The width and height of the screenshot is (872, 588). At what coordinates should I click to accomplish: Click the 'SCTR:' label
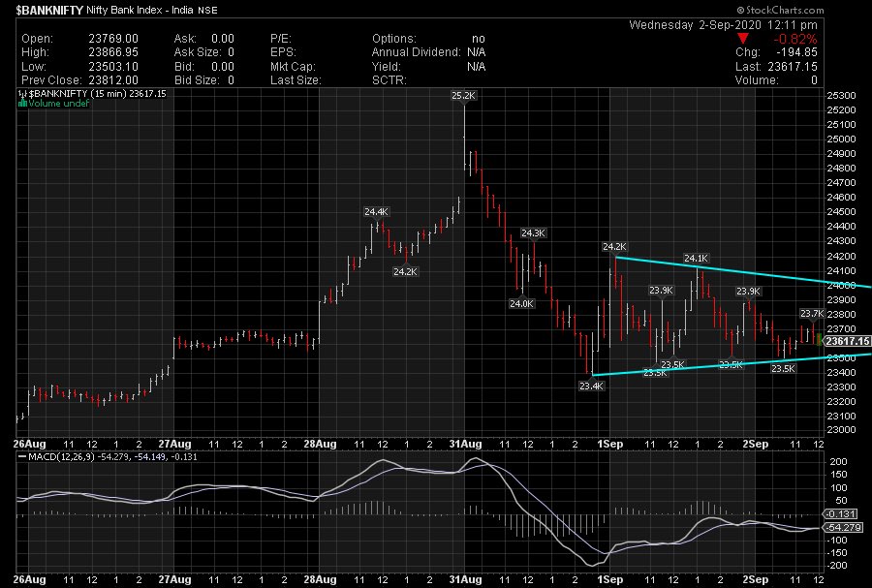pyautogui.click(x=389, y=80)
